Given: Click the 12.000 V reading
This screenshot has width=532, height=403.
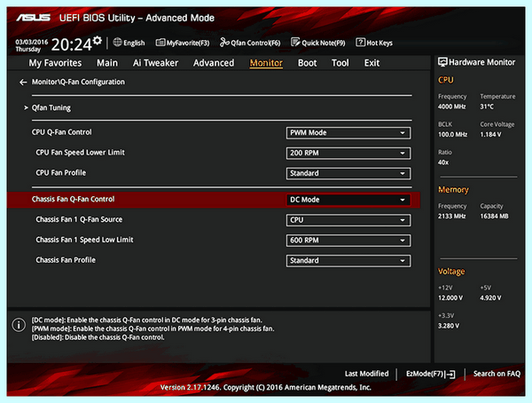Looking at the screenshot, I should click(450, 298).
